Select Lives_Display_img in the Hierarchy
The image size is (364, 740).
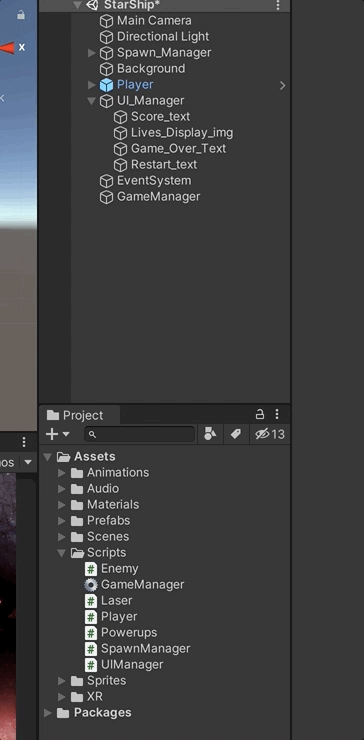click(x=182, y=133)
